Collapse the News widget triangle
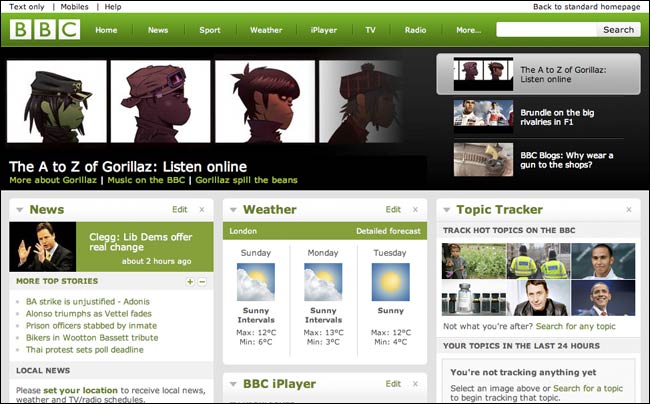The width and height of the screenshot is (650, 404). (x=19, y=210)
